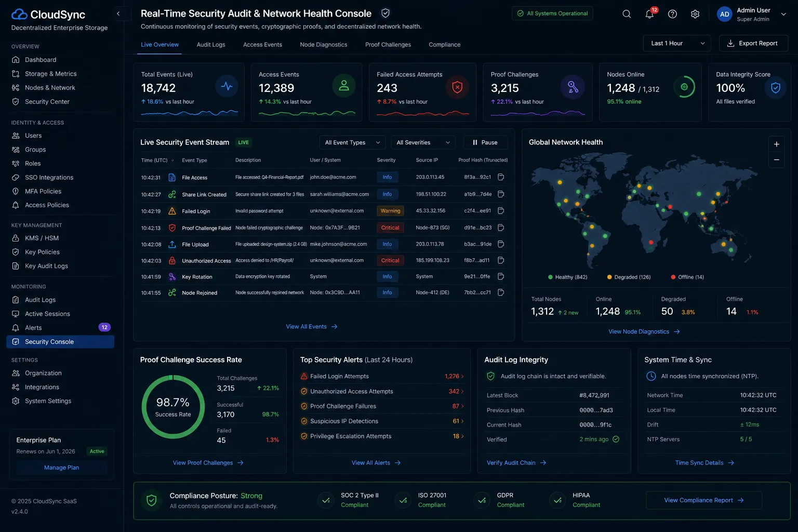This screenshot has height=532, width=798.
Task: Follow the View All Alerts link
Action: pyautogui.click(x=376, y=463)
